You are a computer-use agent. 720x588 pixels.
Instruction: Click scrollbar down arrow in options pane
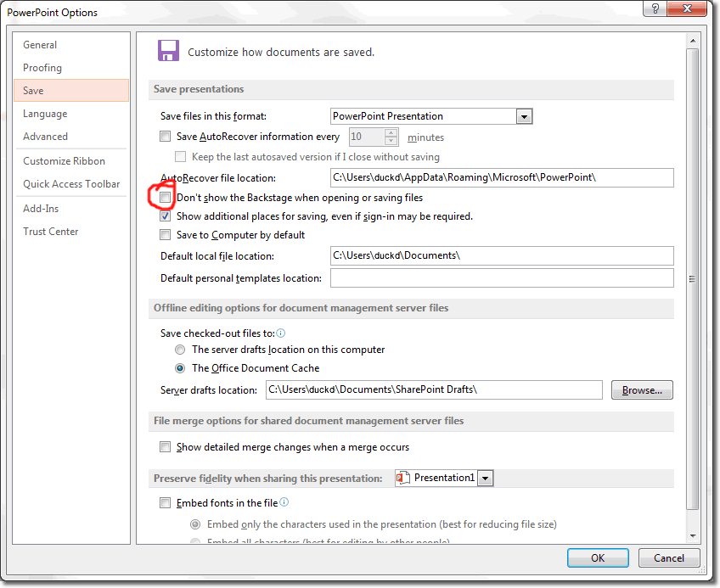[x=693, y=535]
